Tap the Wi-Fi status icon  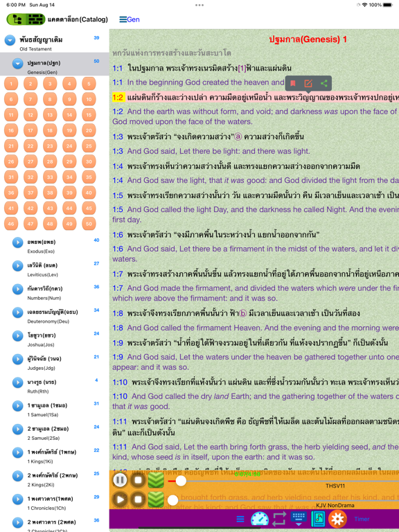pos(365,5)
